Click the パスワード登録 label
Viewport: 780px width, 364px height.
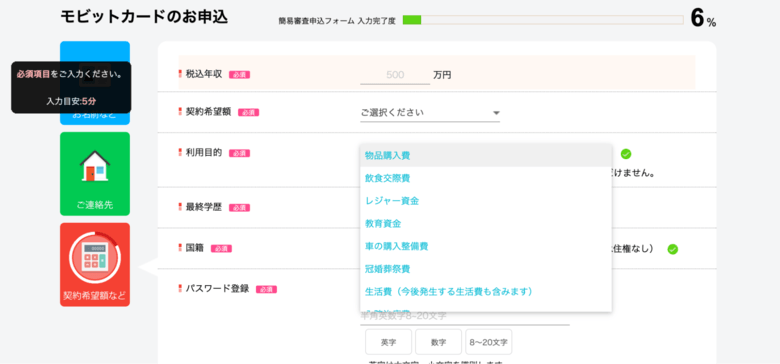tap(217, 288)
